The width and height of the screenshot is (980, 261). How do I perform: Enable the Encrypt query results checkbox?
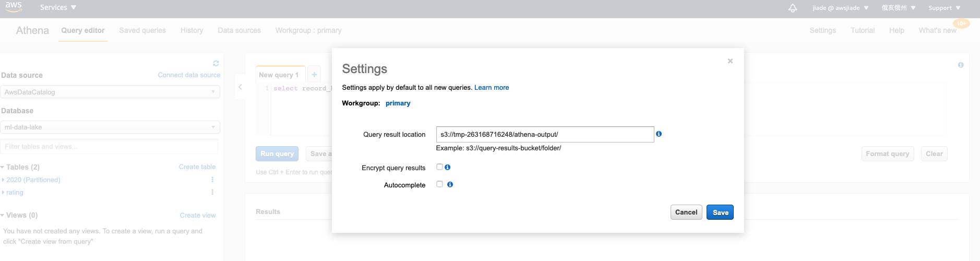pyautogui.click(x=439, y=167)
